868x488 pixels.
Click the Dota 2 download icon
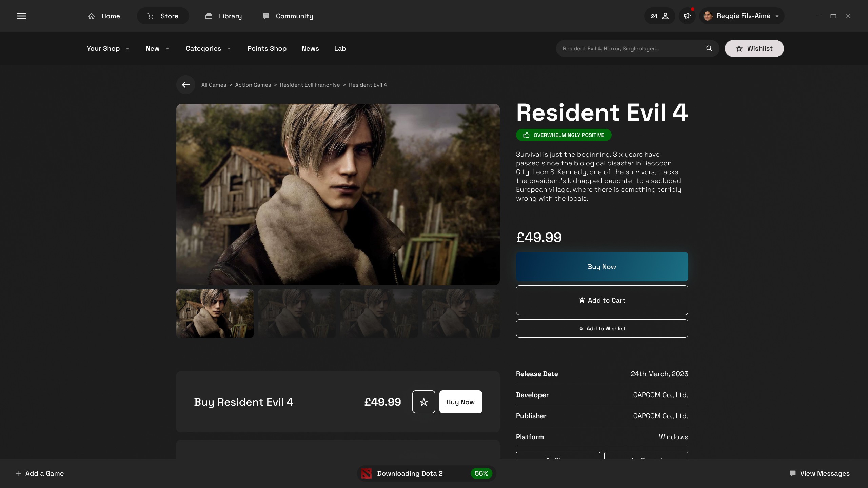click(x=366, y=473)
